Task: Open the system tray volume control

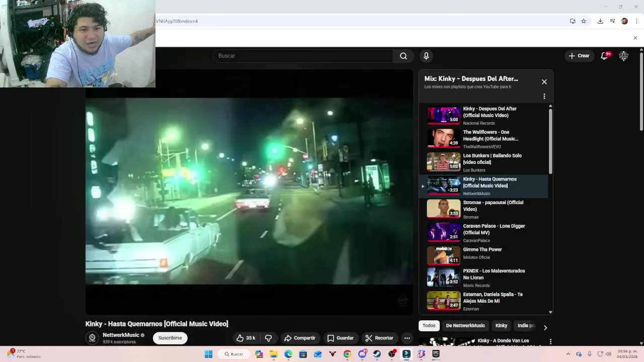Action: 608,354
